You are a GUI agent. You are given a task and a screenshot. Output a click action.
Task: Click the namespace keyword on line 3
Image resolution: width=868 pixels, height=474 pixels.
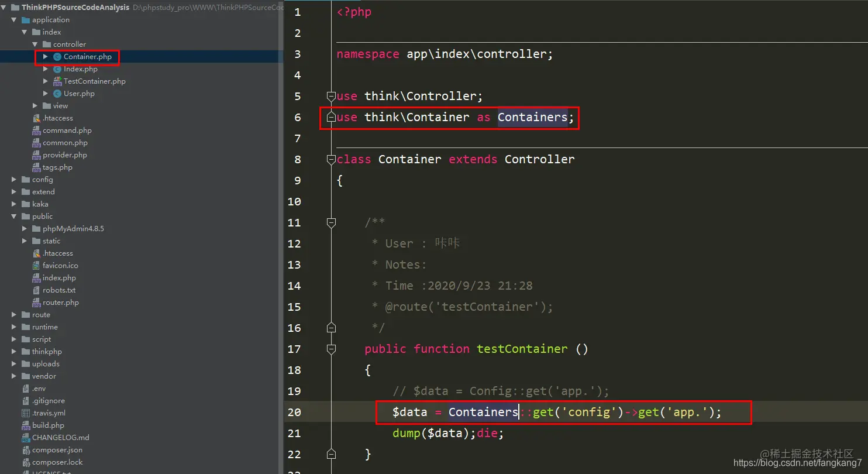(x=368, y=54)
